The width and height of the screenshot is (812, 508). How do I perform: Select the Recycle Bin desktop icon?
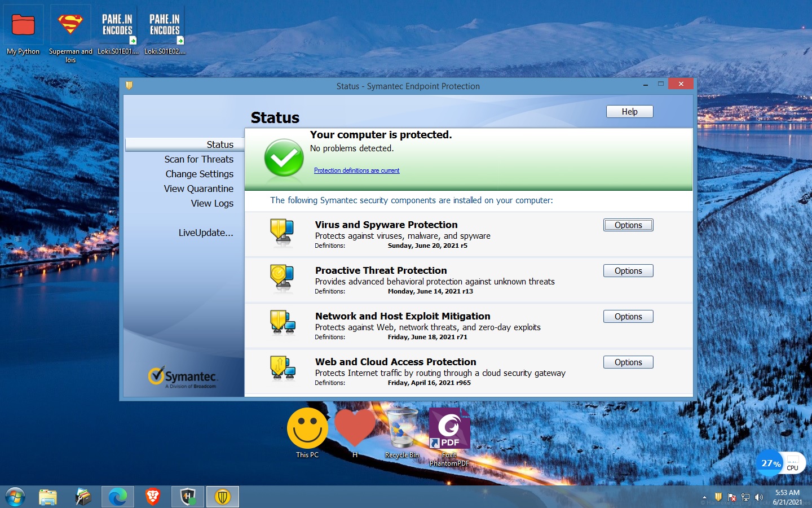402,433
